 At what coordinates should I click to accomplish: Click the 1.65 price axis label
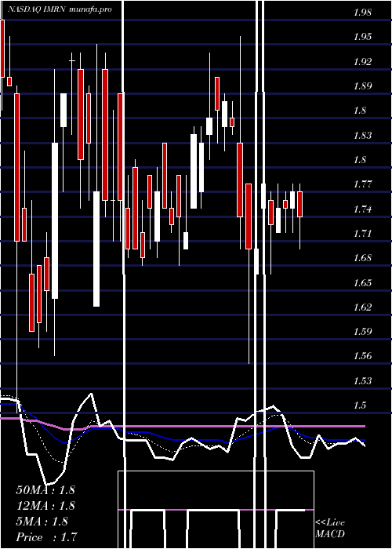click(362, 282)
